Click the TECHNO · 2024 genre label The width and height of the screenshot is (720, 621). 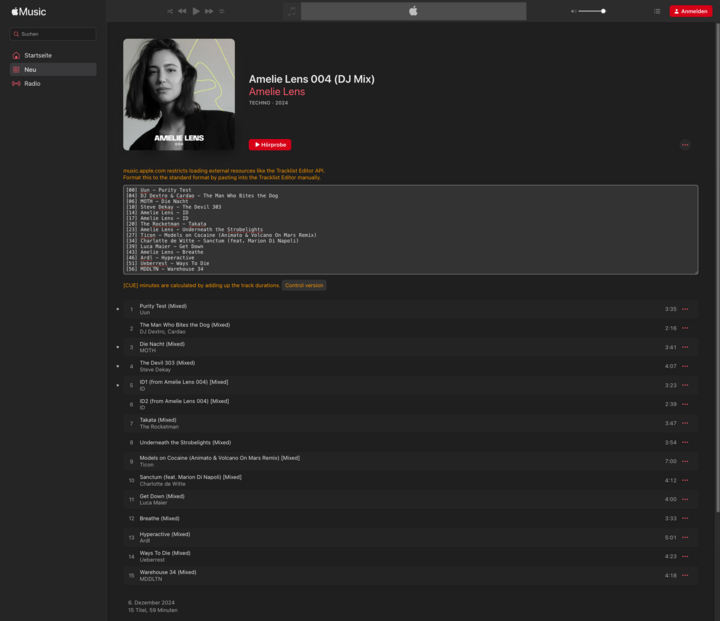click(268, 103)
